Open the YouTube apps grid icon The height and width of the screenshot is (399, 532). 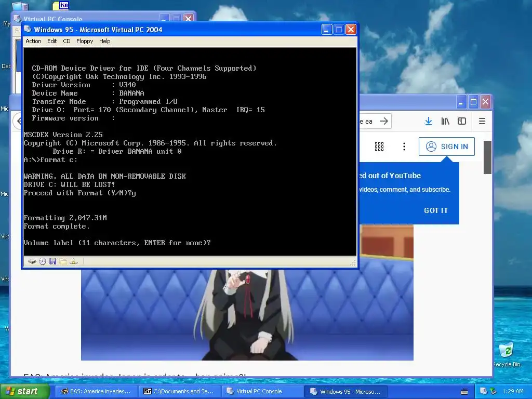click(x=379, y=147)
